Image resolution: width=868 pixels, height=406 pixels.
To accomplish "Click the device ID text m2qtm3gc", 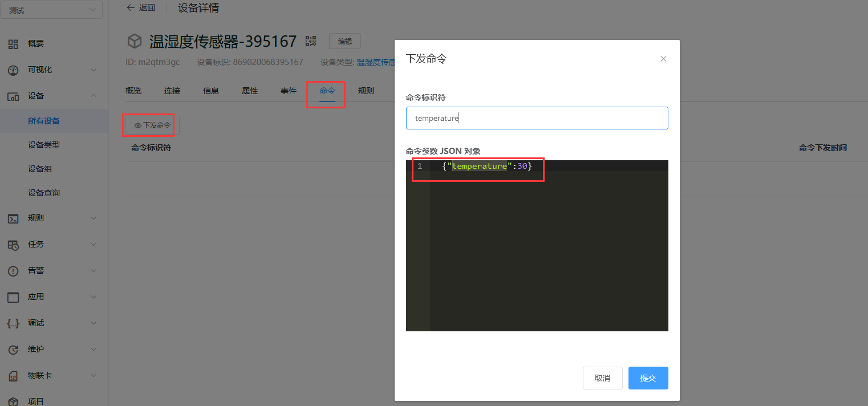I will pyautogui.click(x=159, y=62).
